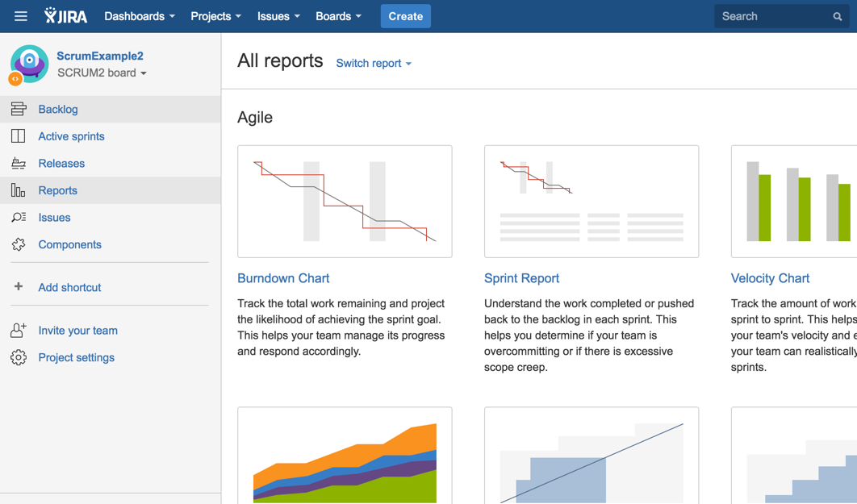Click the Agile section heading

255,118
